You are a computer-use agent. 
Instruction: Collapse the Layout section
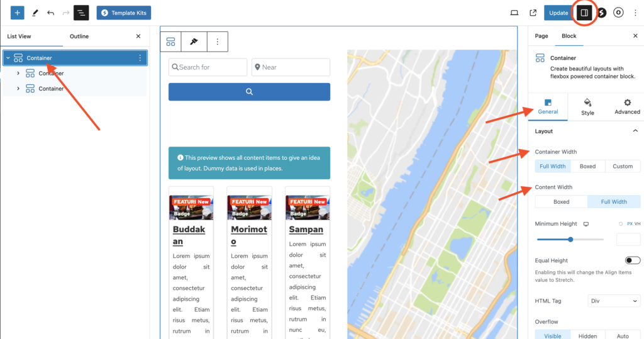(x=635, y=131)
